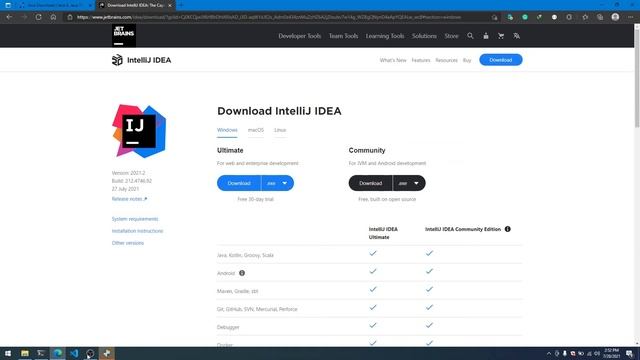Click the JetBrains logo in header
Image resolution: width=640 pixels, height=360 pixels.
pyautogui.click(x=124, y=36)
